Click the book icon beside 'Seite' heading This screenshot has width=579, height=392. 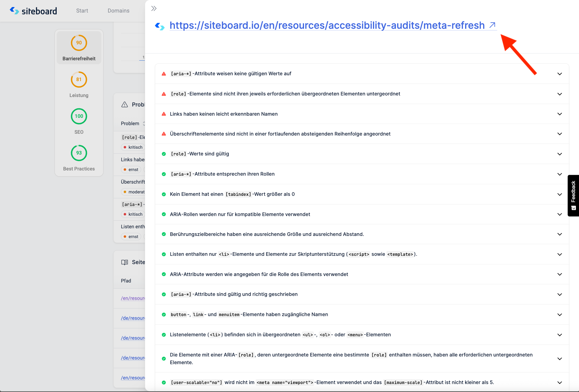(x=125, y=262)
